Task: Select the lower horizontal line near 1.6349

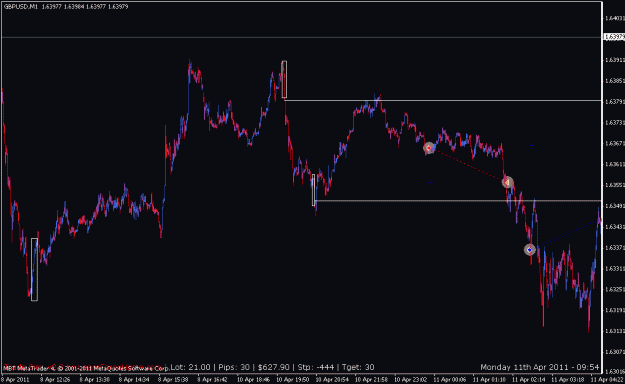Action: click(458, 201)
